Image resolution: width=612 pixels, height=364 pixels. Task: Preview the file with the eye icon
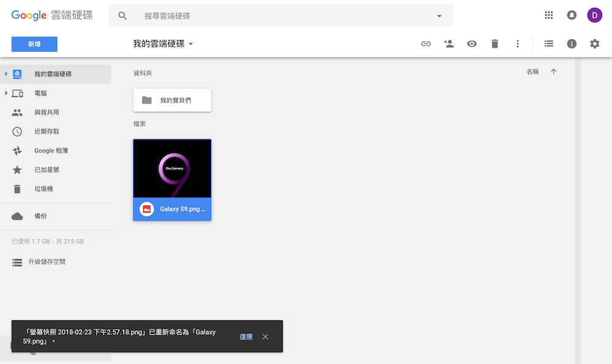[471, 43]
